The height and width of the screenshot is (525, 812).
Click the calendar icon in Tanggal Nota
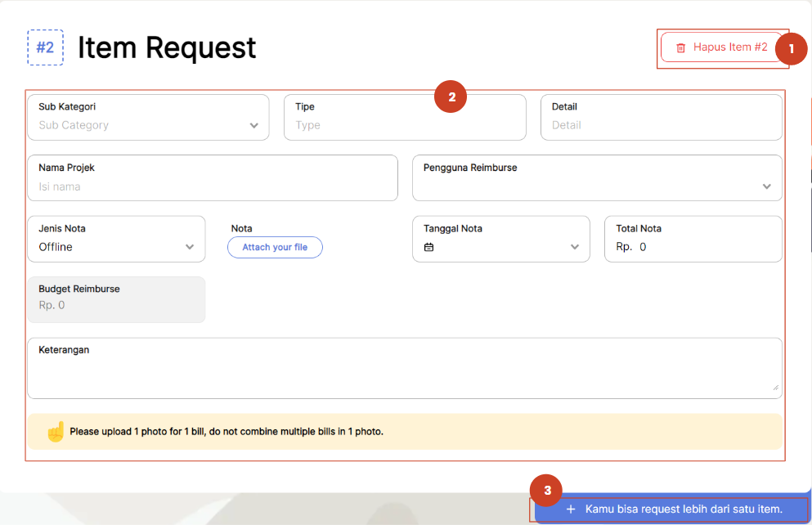pyautogui.click(x=428, y=247)
